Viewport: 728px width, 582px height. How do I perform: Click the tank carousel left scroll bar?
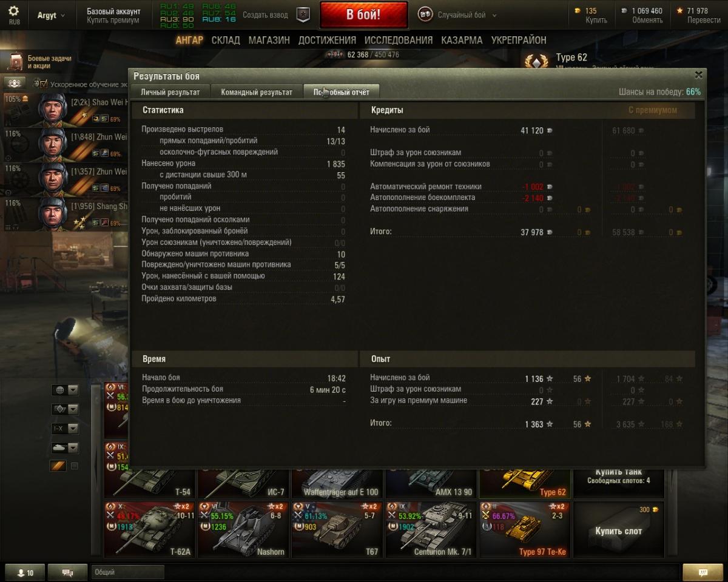pyautogui.click(x=97, y=470)
